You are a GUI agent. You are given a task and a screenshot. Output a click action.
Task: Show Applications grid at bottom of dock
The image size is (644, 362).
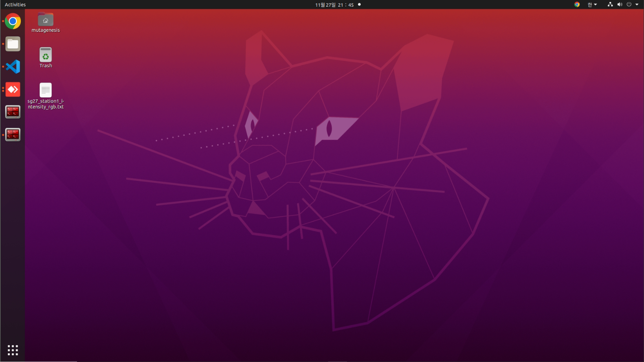[x=13, y=350]
